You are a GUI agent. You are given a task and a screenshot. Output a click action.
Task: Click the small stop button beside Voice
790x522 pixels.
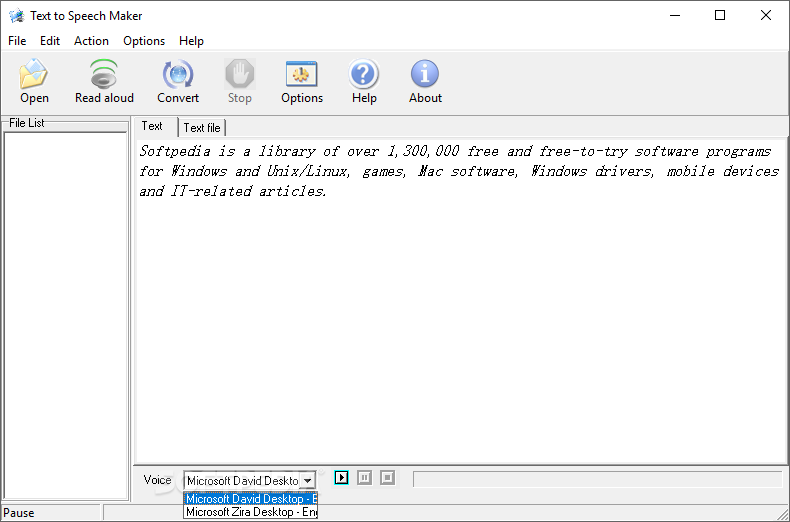(x=387, y=477)
